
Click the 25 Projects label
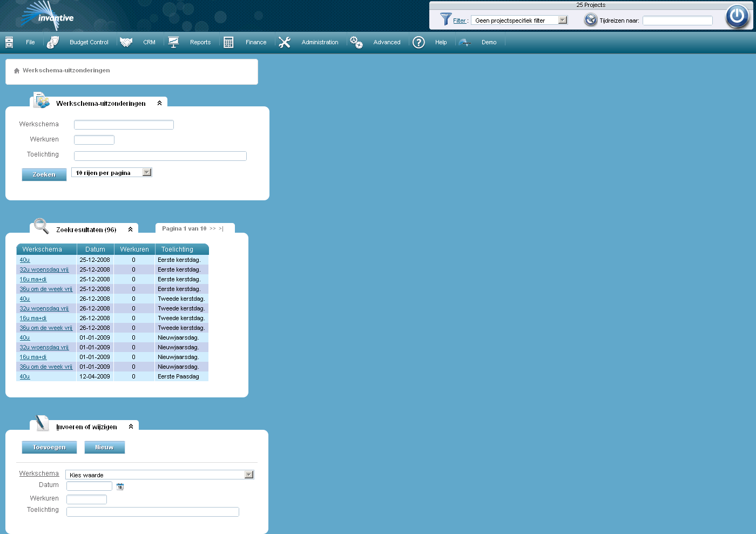pyautogui.click(x=591, y=5)
